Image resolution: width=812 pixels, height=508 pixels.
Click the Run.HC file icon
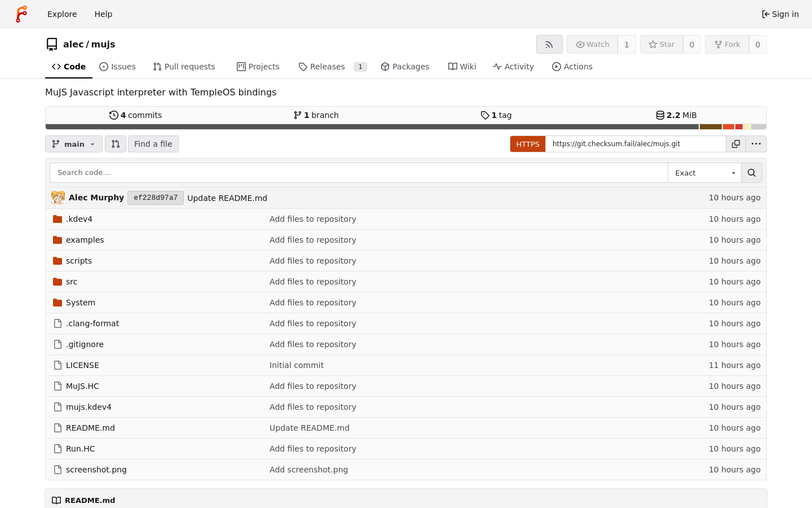tap(58, 449)
